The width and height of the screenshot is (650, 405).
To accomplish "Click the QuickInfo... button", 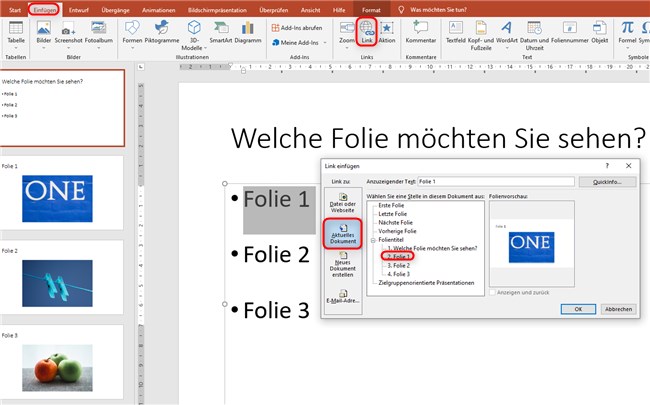I will (x=607, y=182).
